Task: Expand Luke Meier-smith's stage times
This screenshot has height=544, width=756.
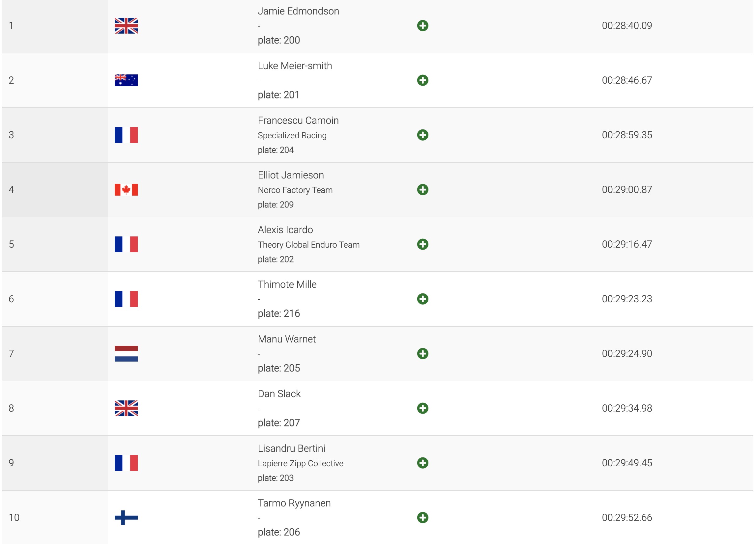Action: [x=422, y=80]
